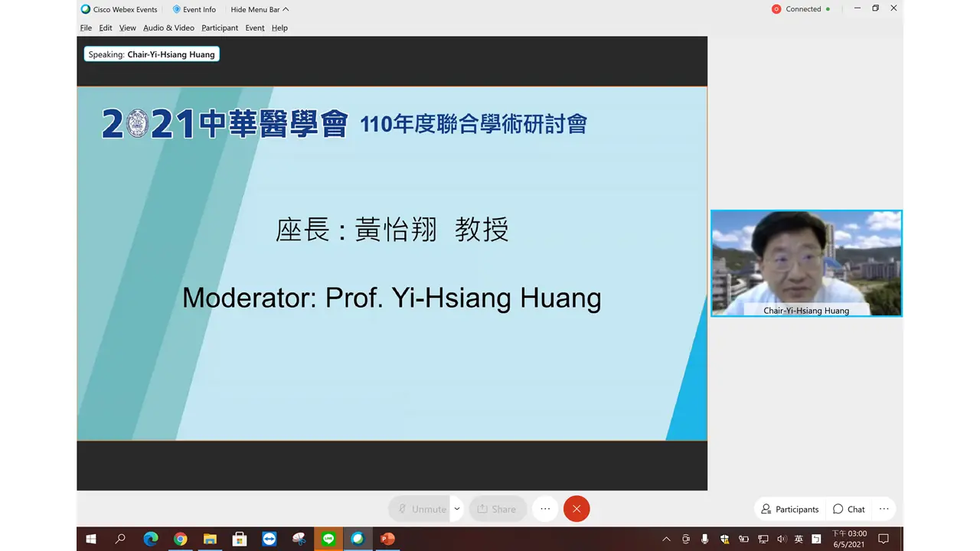Expand hidden system tray icons
The width and height of the screenshot is (980, 551).
coord(666,539)
